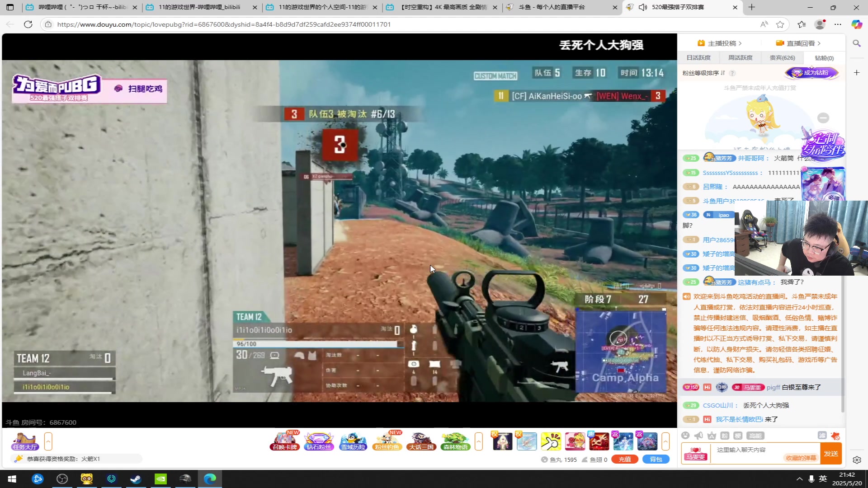Open the Copilot icon in Edge toolbar

pyautogui.click(x=857, y=24)
